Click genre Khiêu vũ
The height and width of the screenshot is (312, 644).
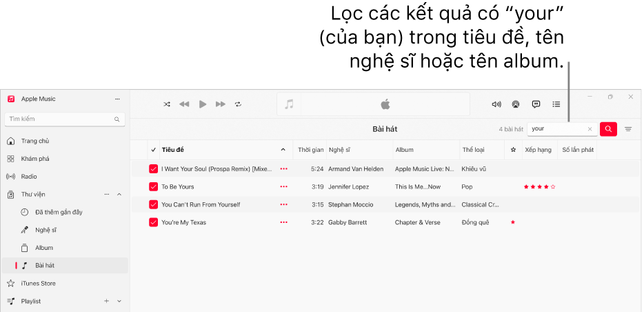474,169
